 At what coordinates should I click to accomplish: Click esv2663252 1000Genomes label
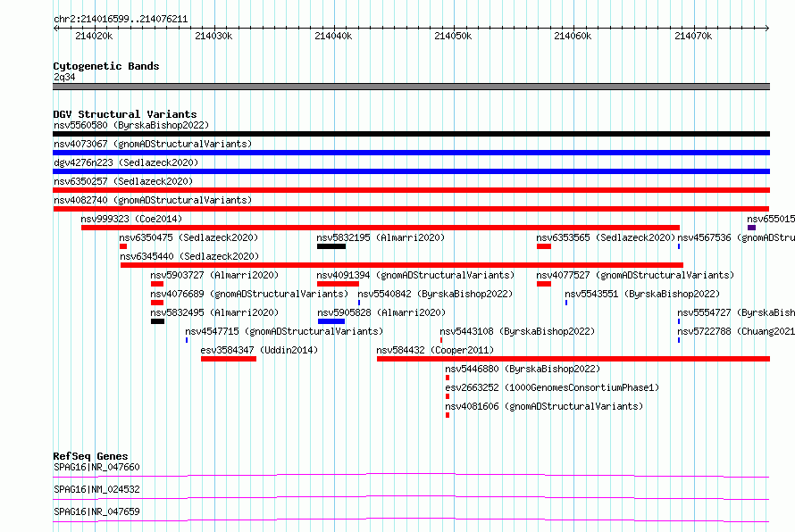click(x=552, y=387)
